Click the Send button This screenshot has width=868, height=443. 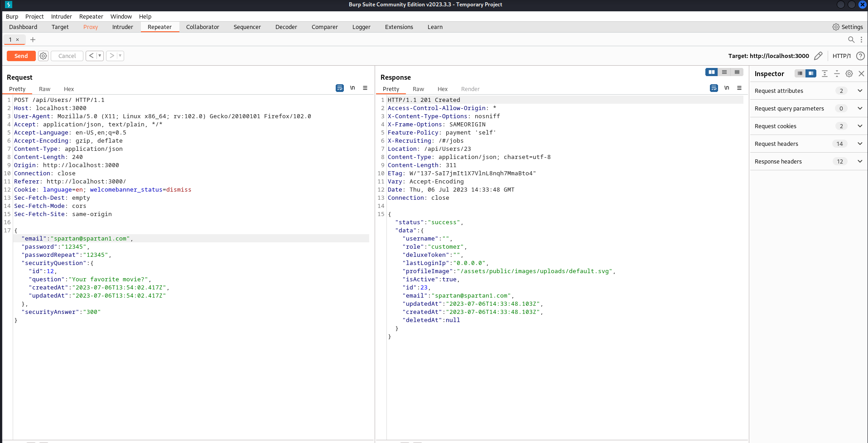point(21,56)
